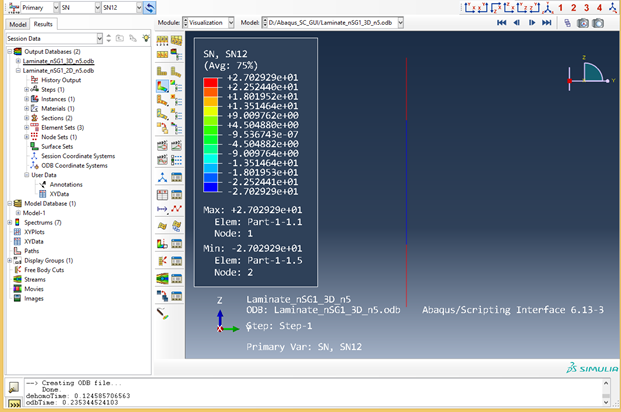Expand the Steps (1) node
Viewport: 621px width, 412px height.
[x=26, y=90]
